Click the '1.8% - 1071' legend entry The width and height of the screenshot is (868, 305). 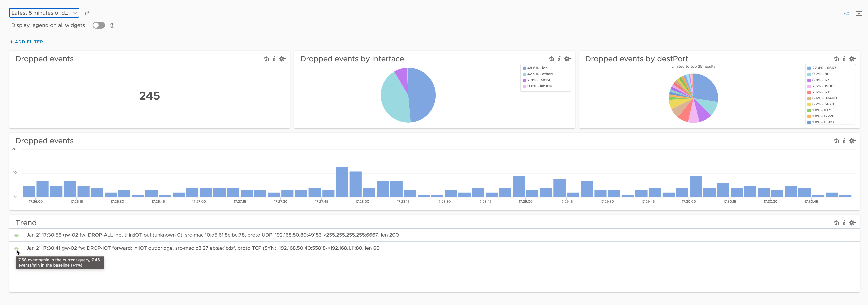pos(819,110)
